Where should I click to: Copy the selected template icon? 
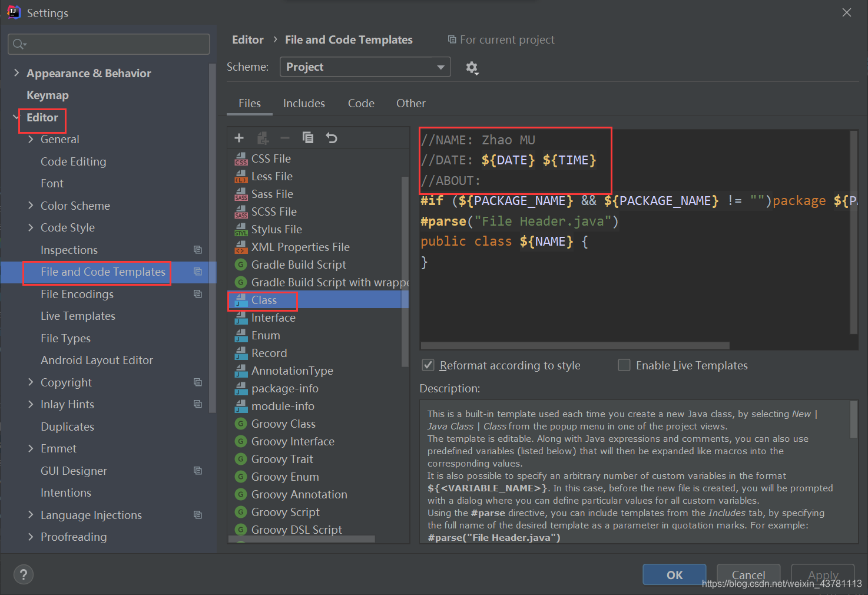[x=308, y=138]
